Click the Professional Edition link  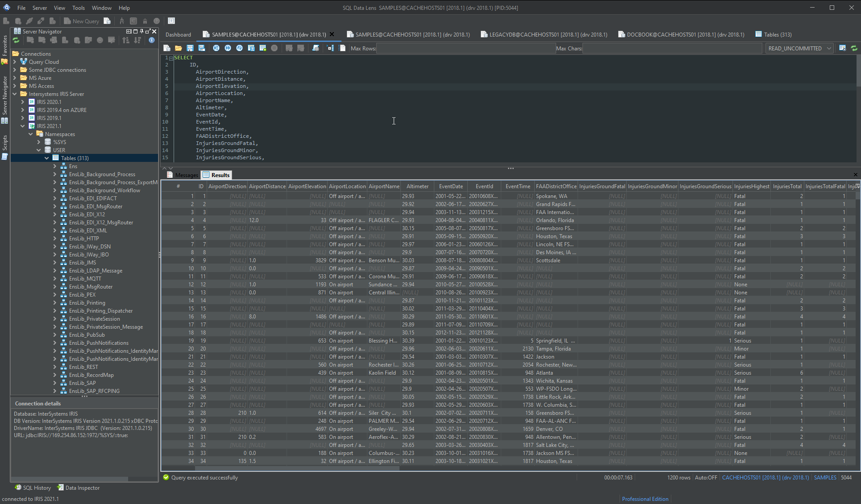click(x=645, y=499)
